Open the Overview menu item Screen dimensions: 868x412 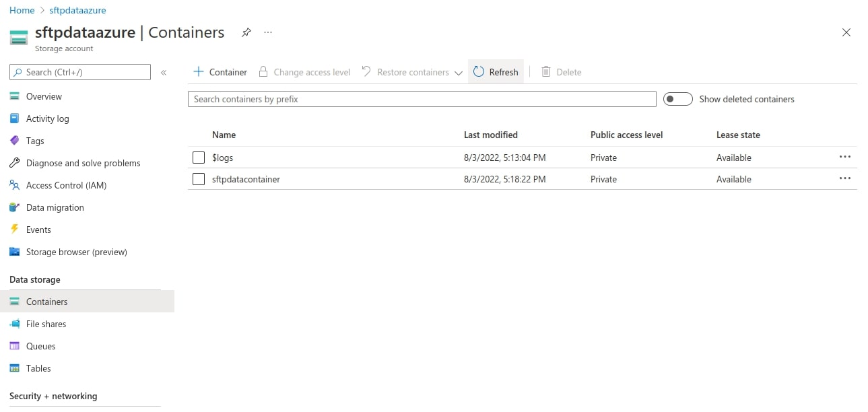(44, 96)
